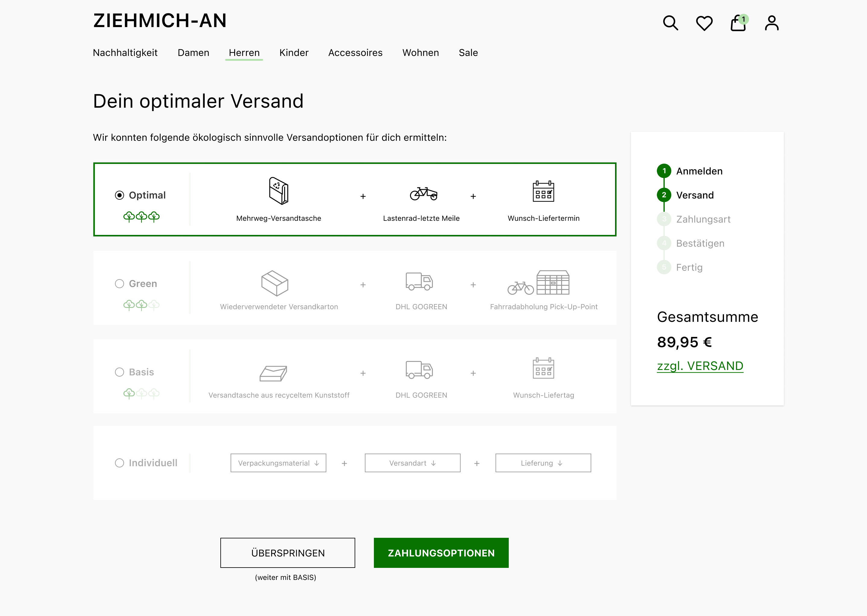
Task: Open the search magnifier icon
Action: coord(670,23)
